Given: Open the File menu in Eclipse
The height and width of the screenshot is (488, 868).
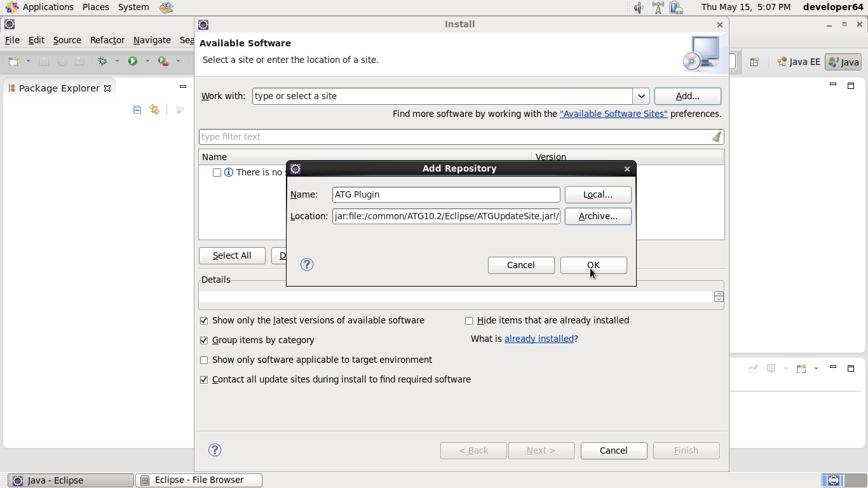Looking at the screenshot, I should 12,40.
